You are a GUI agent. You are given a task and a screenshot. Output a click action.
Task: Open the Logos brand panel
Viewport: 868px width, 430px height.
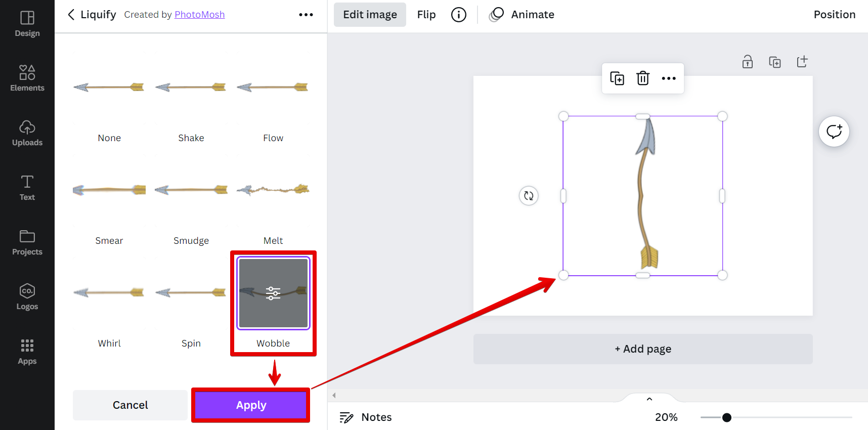(x=27, y=297)
